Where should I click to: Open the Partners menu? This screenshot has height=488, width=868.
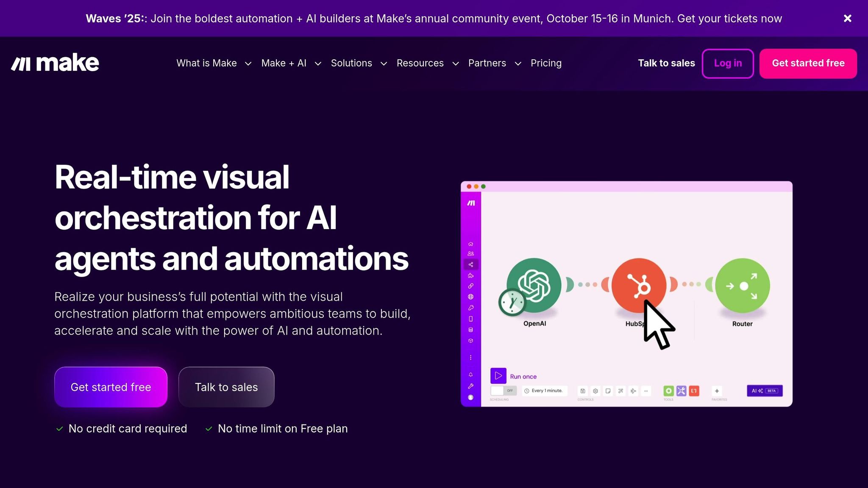click(x=494, y=63)
